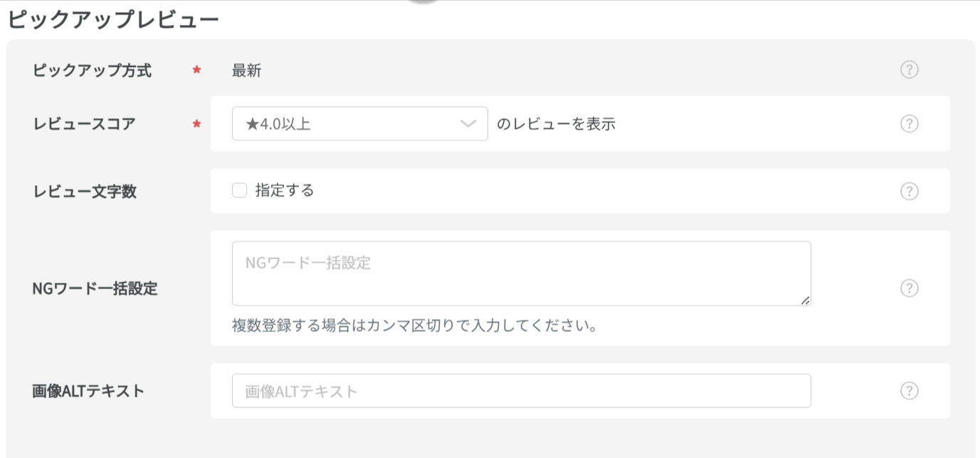980x458 pixels.
Task: Click the 最新 pickup method value
Action: point(246,71)
